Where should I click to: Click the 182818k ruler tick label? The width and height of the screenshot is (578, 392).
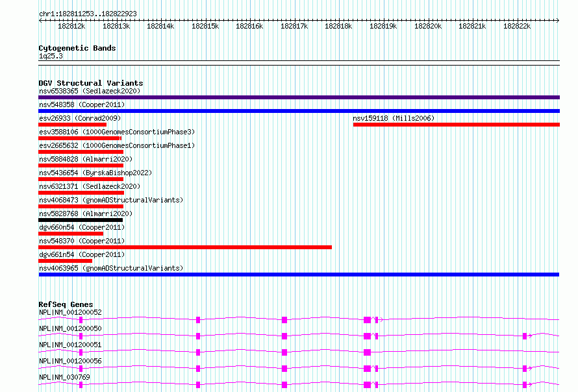tap(338, 26)
